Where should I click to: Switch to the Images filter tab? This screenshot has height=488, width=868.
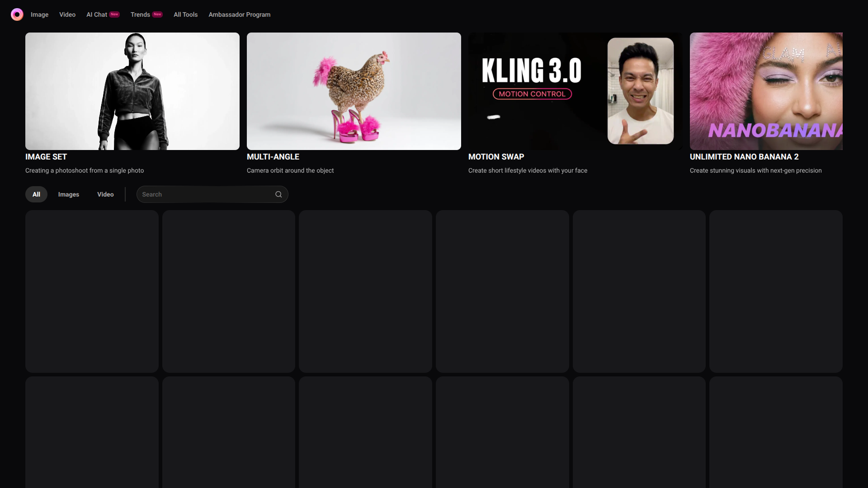coord(69,194)
